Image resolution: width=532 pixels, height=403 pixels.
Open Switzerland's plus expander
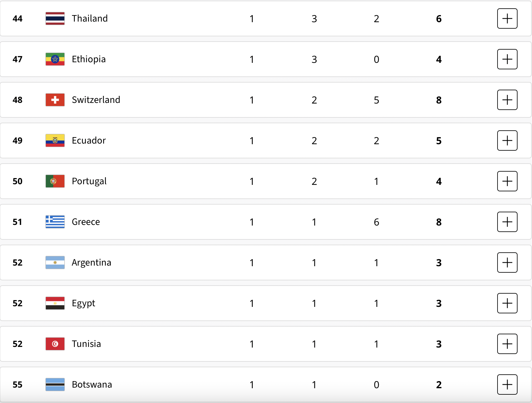[x=507, y=100]
